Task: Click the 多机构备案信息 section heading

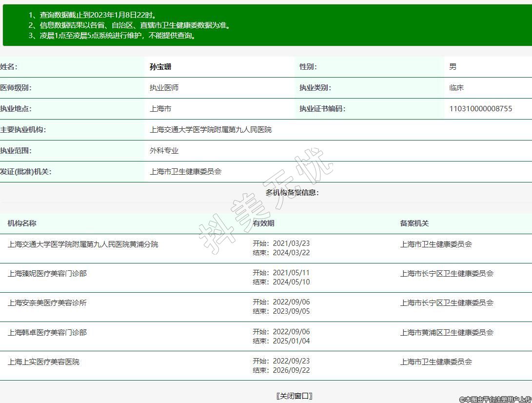Action: point(292,192)
